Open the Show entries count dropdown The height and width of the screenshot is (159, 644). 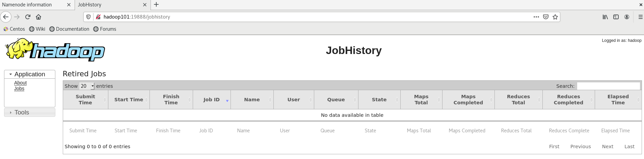click(x=87, y=86)
